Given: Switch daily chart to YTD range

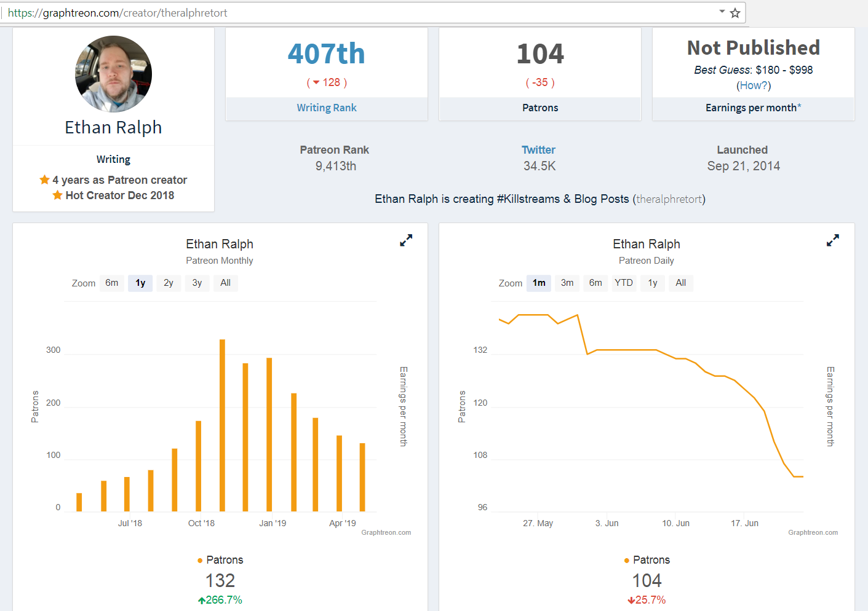Looking at the screenshot, I should pos(624,283).
